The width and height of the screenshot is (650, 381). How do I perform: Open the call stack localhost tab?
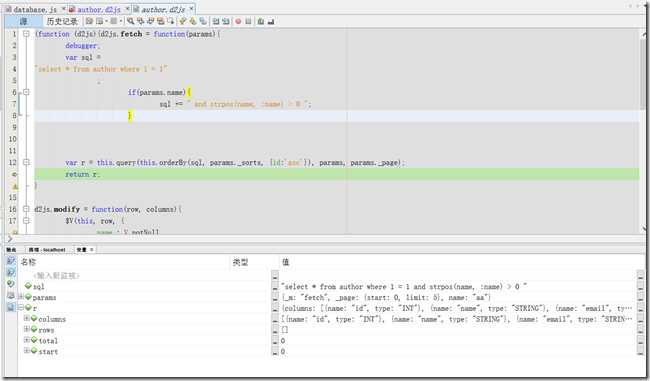(47, 250)
